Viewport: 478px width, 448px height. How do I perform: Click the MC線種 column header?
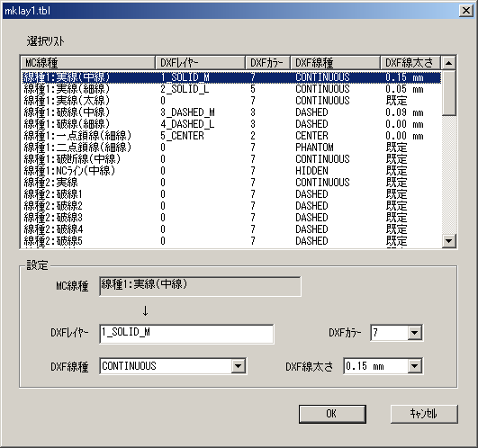pyautogui.click(x=88, y=63)
